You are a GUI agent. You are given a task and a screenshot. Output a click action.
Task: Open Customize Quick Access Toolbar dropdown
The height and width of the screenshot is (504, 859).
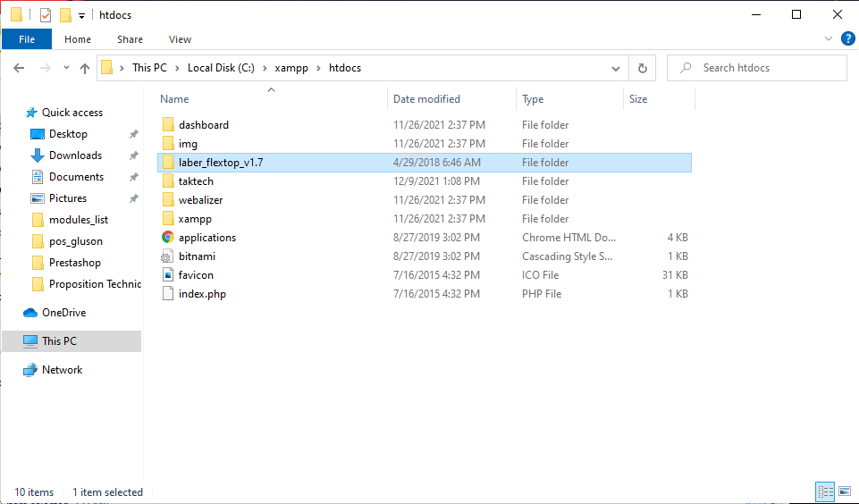(81, 15)
